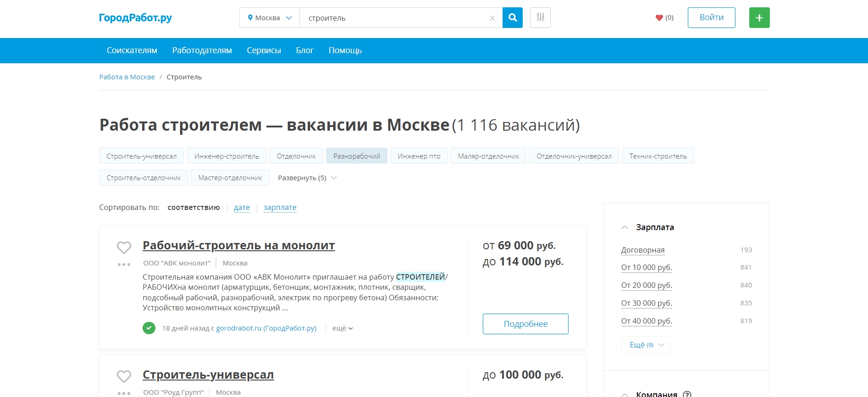The image size is (868, 397).
Task: Filter salary by Договорная
Action: [643, 250]
